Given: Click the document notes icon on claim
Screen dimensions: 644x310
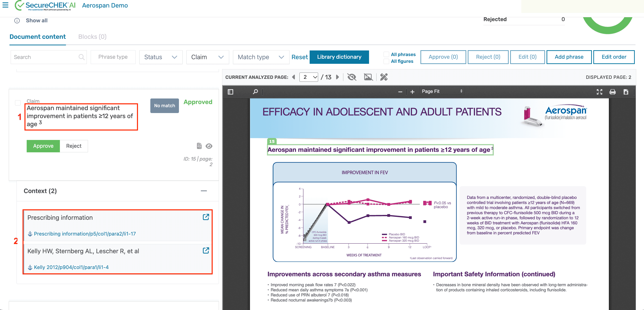Looking at the screenshot, I should [199, 146].
